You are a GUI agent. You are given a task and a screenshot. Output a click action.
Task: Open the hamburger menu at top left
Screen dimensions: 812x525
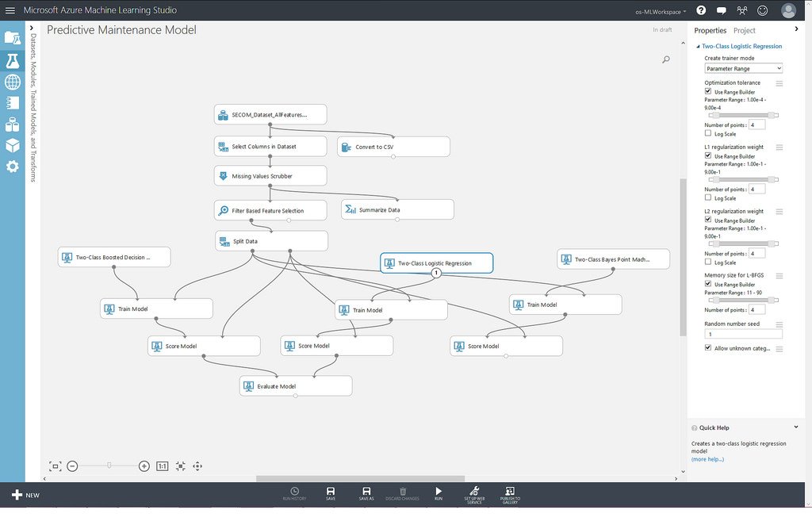(x=10, y=10)
